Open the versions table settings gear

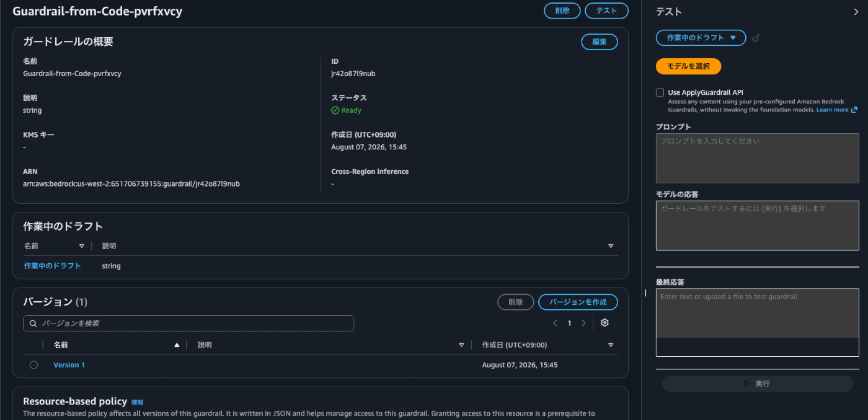[x=604, y=323]
